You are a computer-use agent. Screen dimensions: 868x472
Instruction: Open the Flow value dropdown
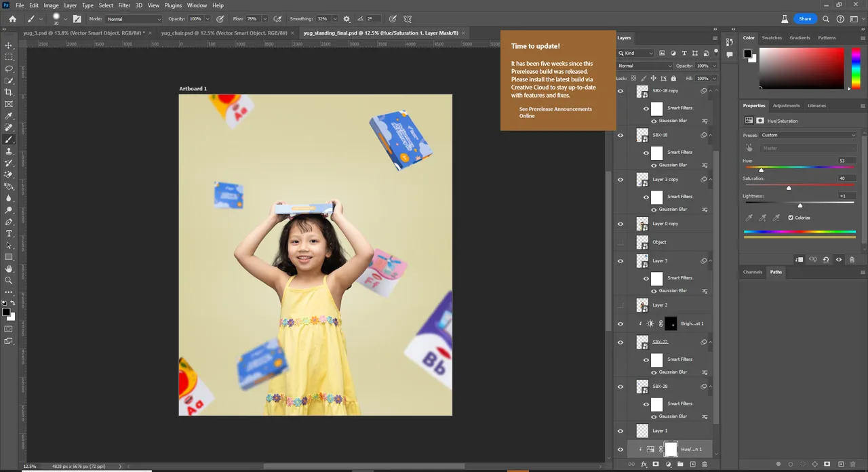264,19
